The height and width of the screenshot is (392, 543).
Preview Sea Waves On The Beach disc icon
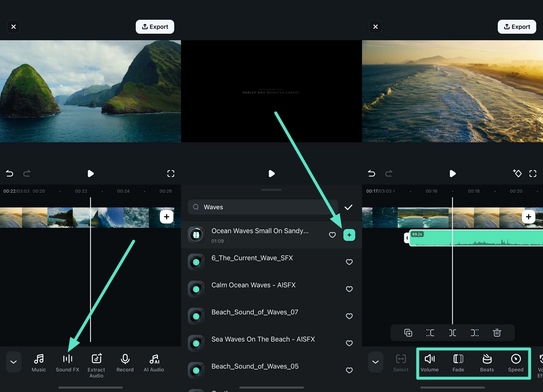click(x=196, y=344)
